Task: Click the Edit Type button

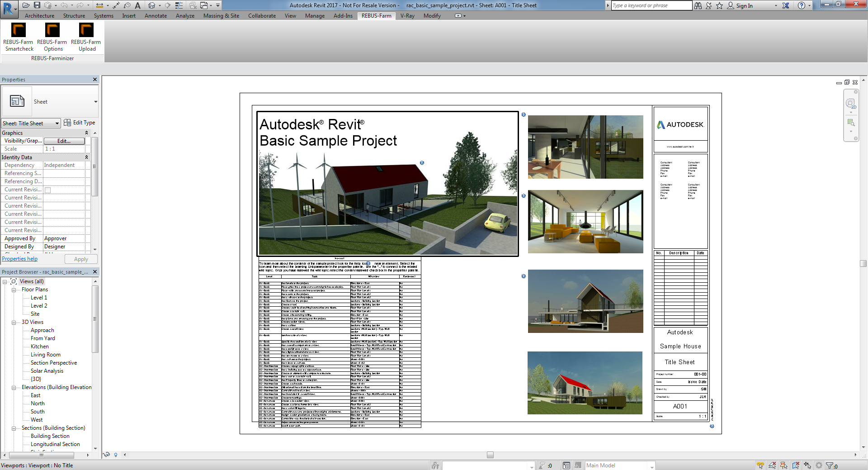Action: click(x=80, y=123)
